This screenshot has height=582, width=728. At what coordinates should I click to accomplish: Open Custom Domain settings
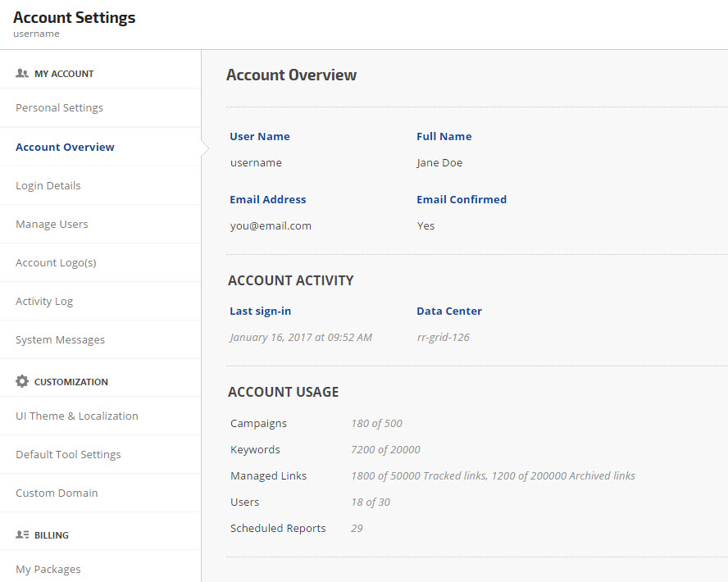click(57, 493)
